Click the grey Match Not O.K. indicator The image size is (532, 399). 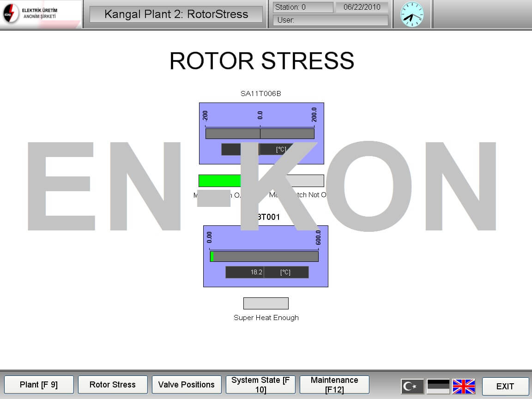pyautogui.click(x=305, y=181)
